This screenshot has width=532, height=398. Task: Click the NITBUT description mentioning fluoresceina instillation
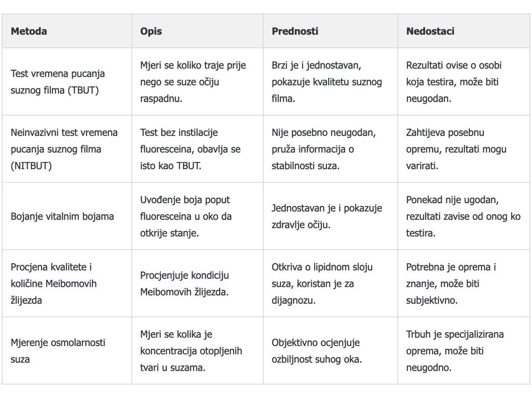point(190,149)
